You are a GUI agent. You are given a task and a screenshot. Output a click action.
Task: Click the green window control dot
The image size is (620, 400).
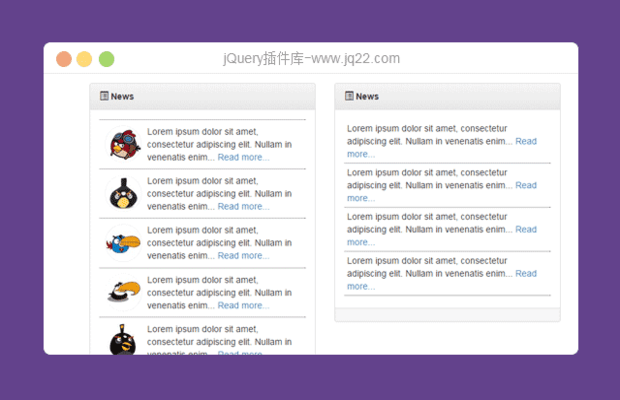[106, 59]
